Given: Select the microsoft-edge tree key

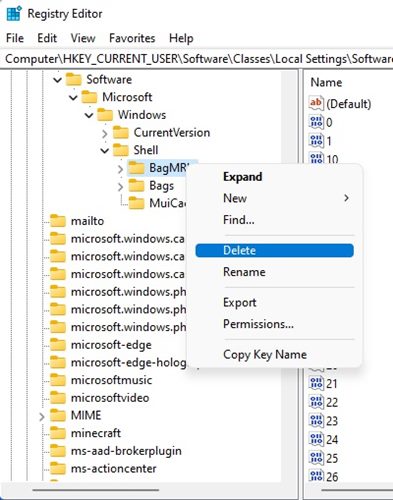Looking at the screenshot, I should [x=111, y=345].
